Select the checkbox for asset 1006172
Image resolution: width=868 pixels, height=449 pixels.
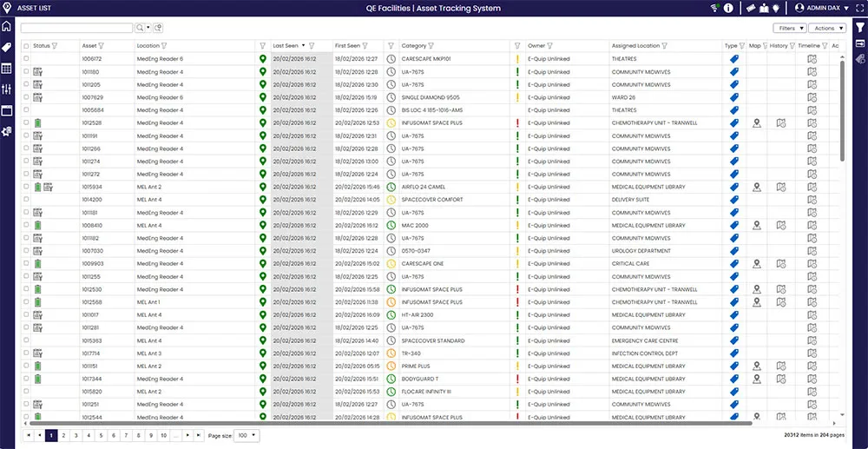click(x=26, y=59)
